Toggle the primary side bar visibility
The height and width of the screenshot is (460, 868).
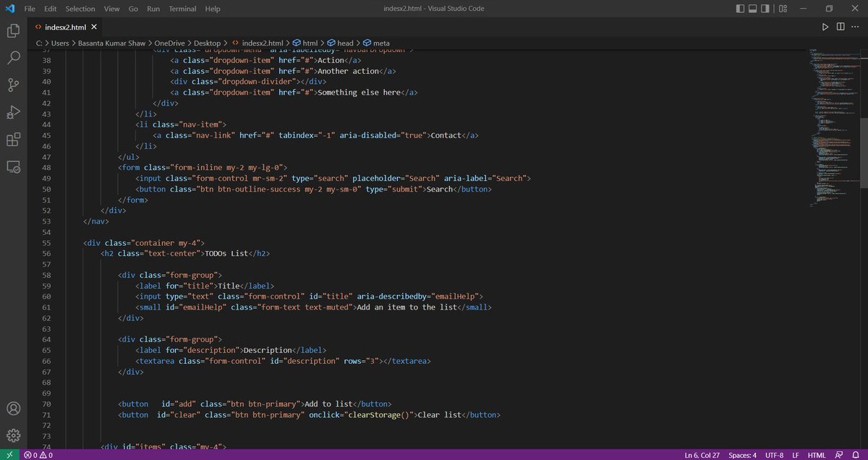pos(740,9)
